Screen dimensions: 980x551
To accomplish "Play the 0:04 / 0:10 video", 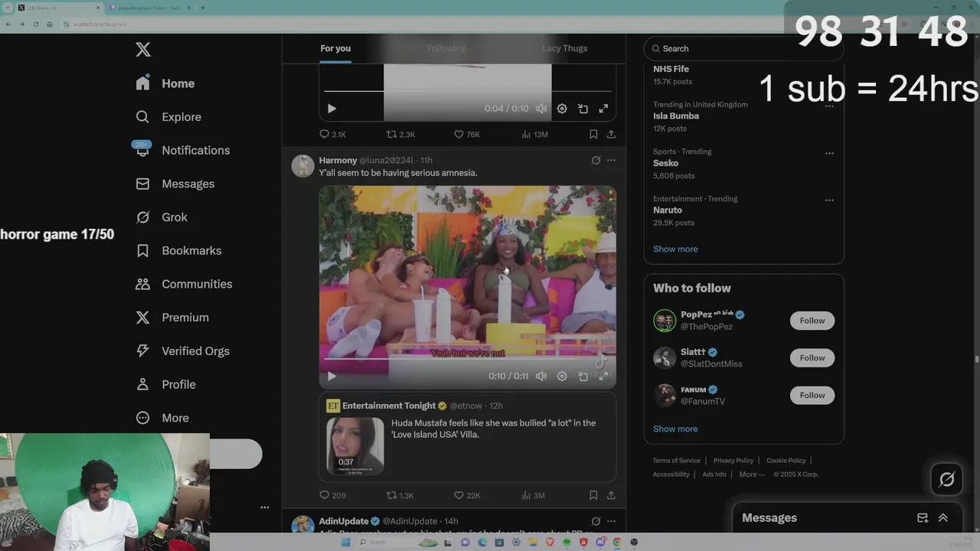I will (x=332, y=109).
